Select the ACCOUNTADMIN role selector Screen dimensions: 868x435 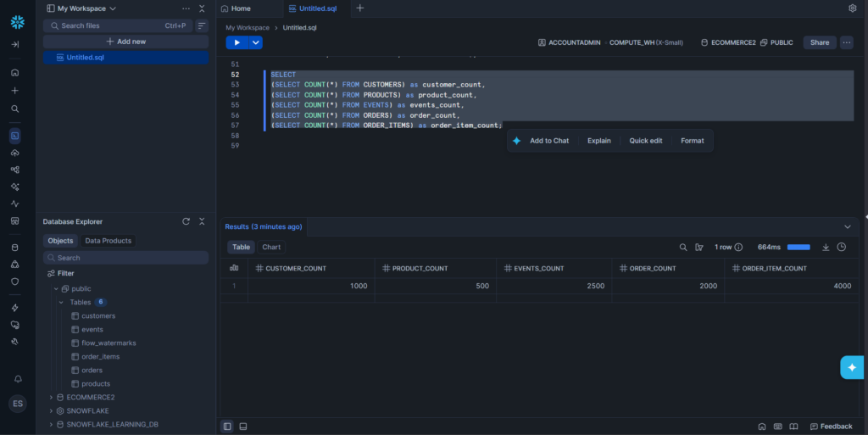coord(569,42)
